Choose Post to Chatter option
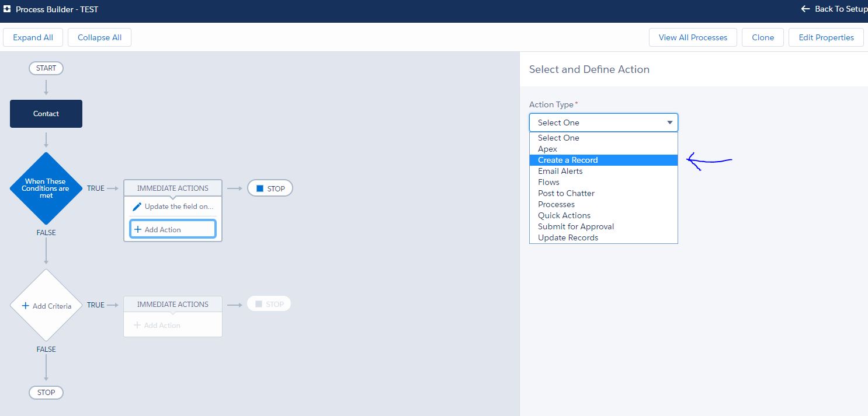The height and width of the screenshot is (416, 868). [566, 193]
